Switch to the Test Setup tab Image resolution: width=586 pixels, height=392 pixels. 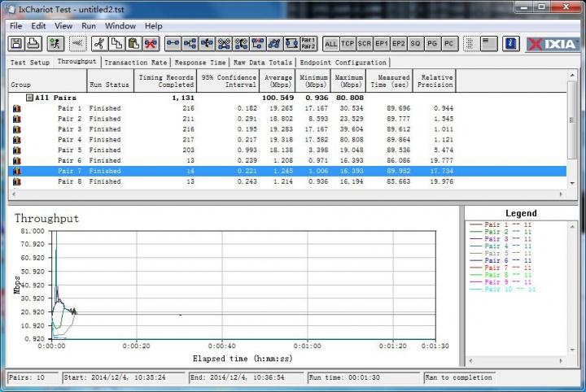click(30, 63)
